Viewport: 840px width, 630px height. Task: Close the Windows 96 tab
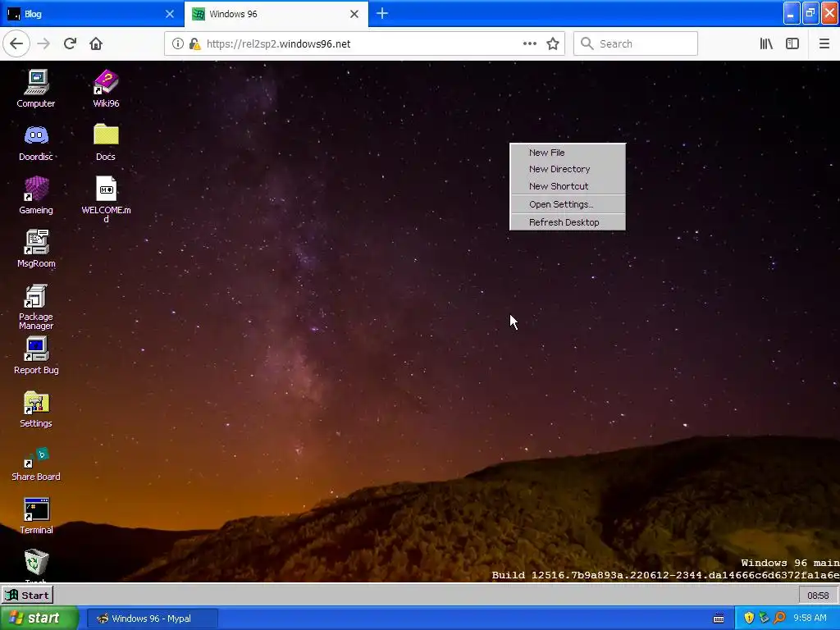click(354, 14)
